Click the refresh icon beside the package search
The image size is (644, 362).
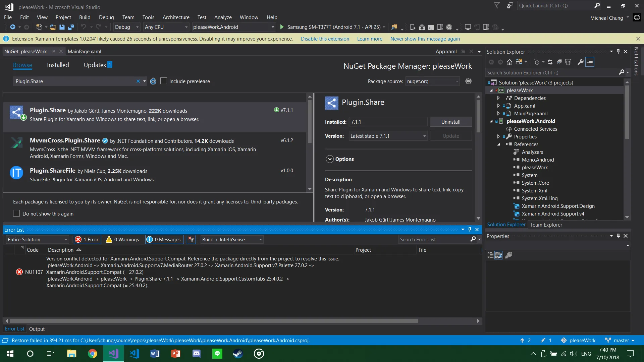pos(153,81)
